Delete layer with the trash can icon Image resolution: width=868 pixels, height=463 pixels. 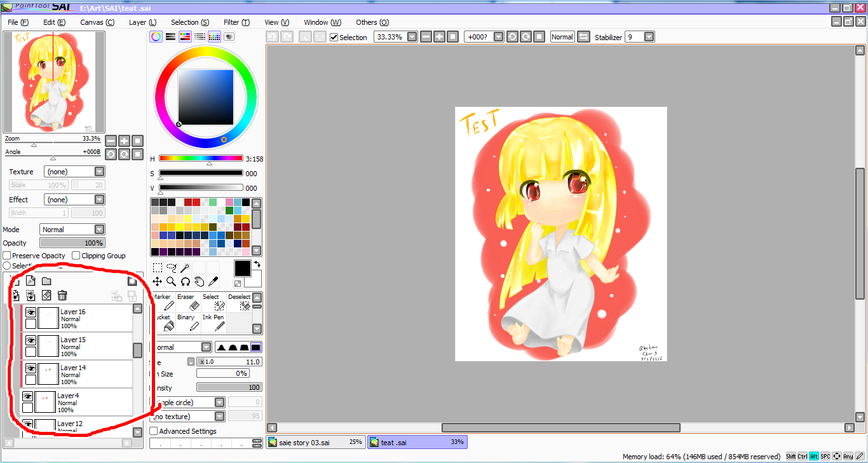(62, 295)
